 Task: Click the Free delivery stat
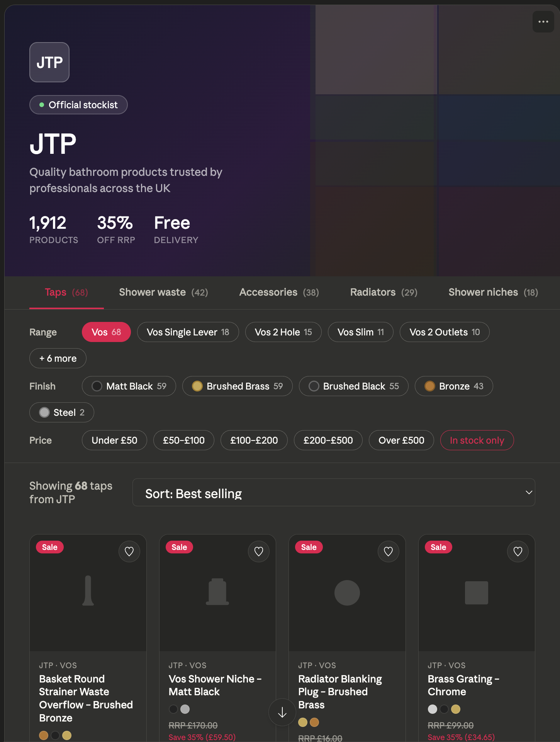pos(176,230)
